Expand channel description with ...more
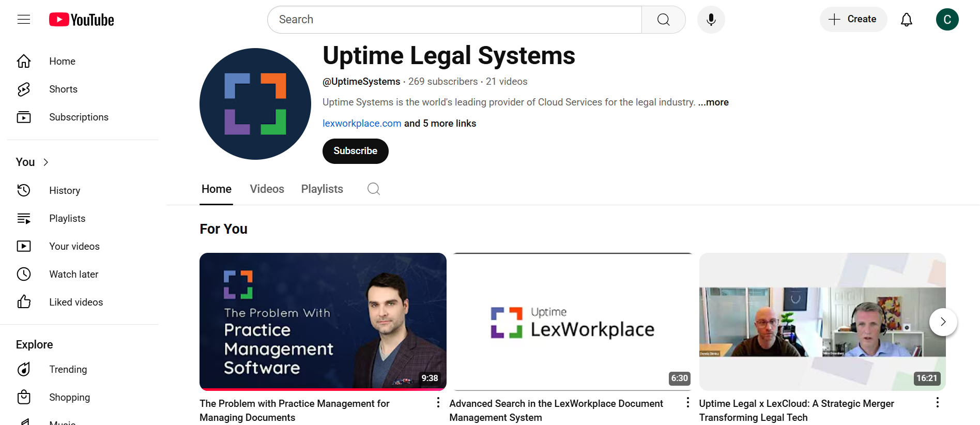 click(x=713, y=102)
